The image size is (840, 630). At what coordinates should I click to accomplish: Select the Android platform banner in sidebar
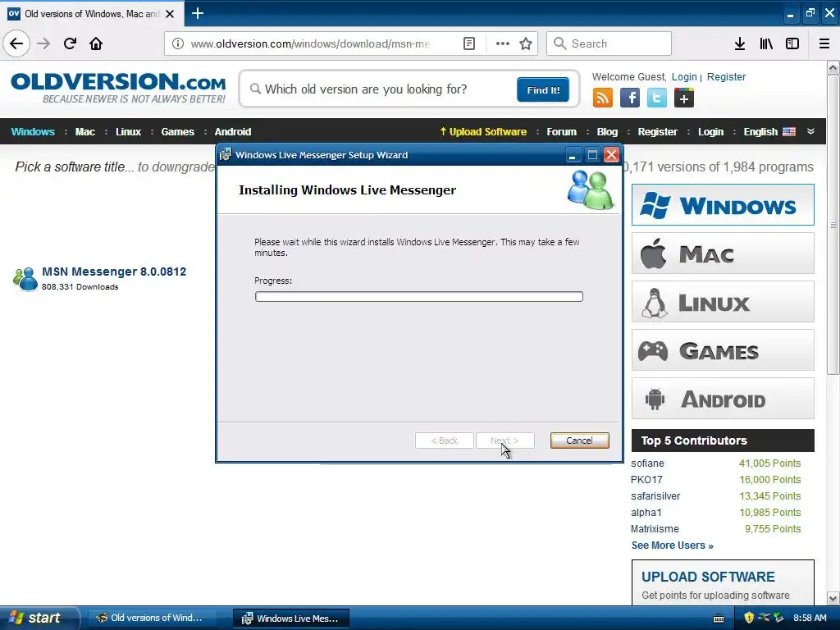[x=723, y=399]
